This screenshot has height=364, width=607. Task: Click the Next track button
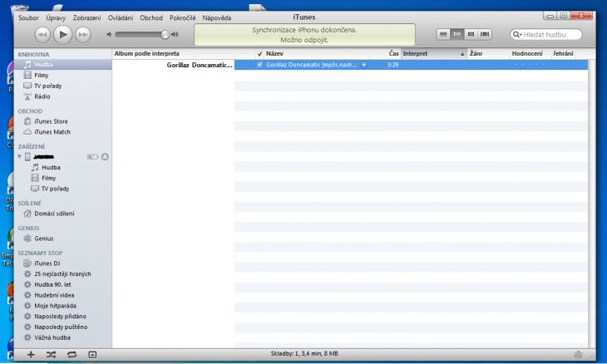click(83, 35)
